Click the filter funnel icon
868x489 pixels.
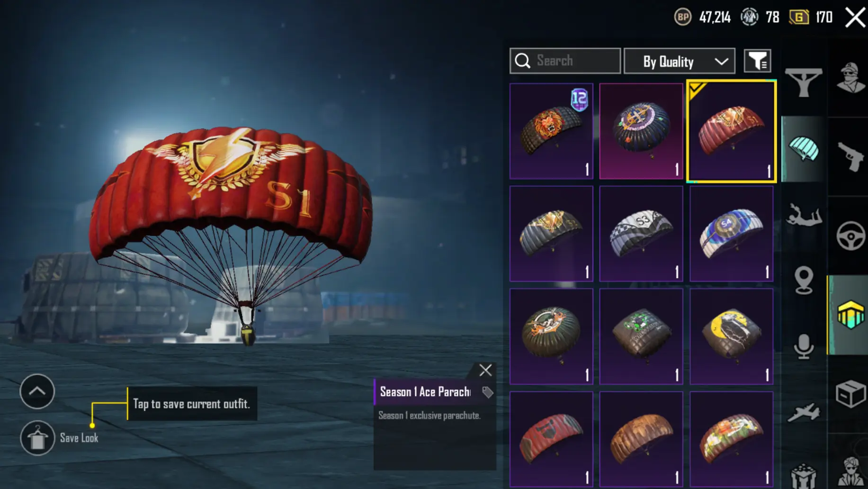click(x=757, y=61)
